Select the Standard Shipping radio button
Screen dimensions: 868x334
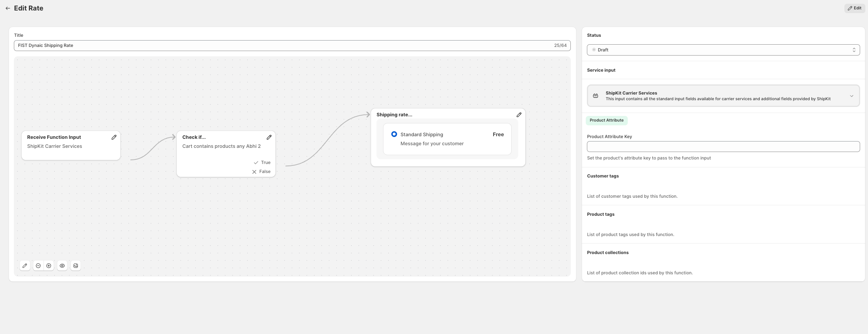point(394,134)
